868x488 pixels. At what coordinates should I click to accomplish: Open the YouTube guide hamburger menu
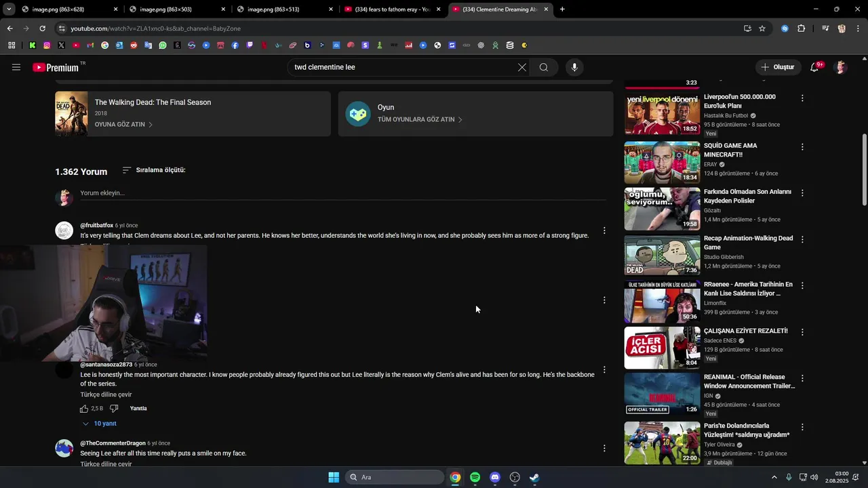(x=16, y=67)
